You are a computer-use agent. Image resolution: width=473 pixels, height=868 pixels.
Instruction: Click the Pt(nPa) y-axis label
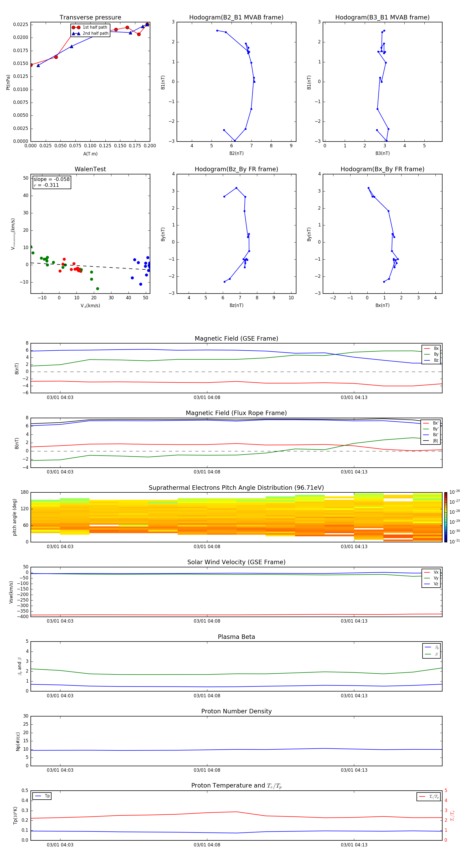pyautogui.click(x=8, y=82)
